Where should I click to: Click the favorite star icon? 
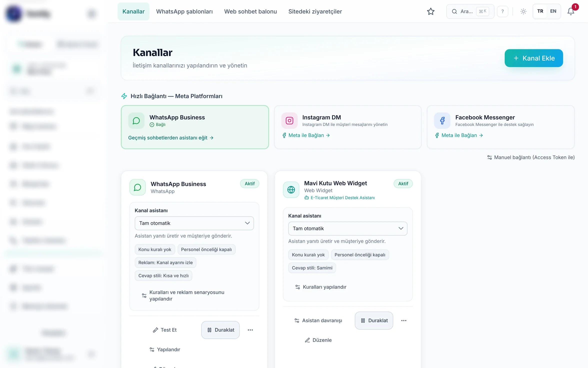pos(430,12)
